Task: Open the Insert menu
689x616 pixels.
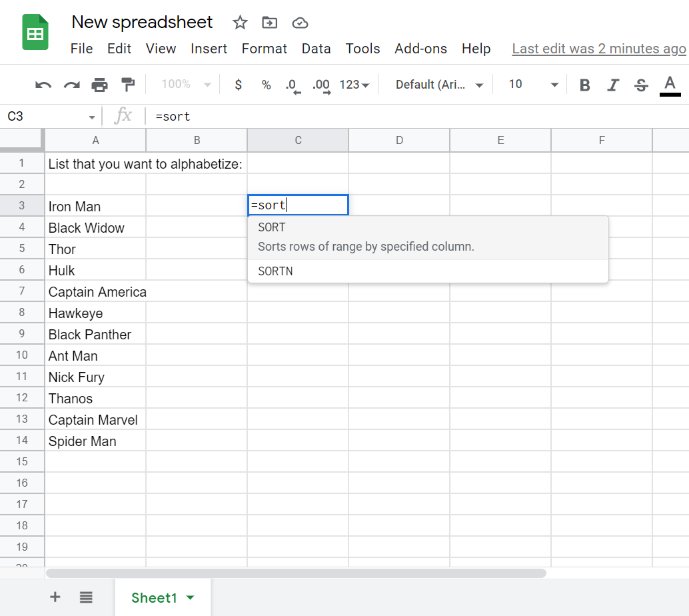Action: click(x=209, y=49)
